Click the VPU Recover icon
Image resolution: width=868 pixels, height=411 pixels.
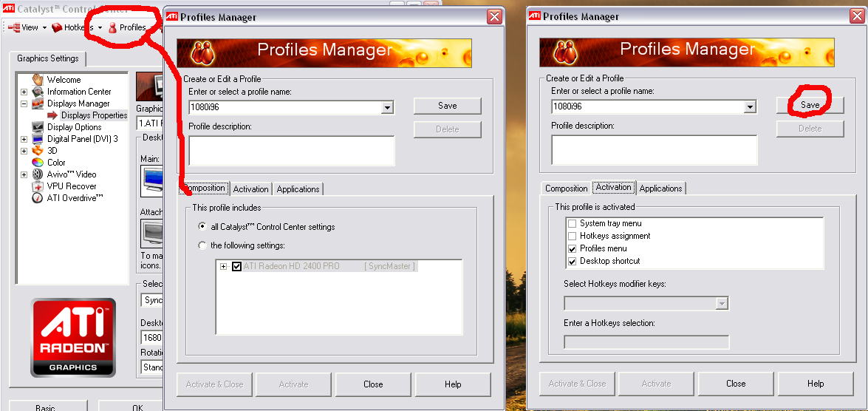tap(38, 186)
